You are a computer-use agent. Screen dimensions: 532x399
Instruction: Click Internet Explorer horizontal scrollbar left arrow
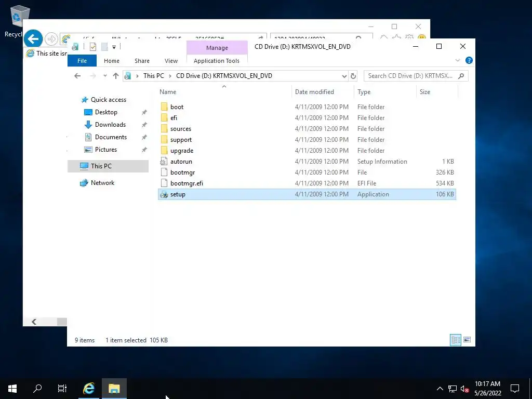(34, 322)
